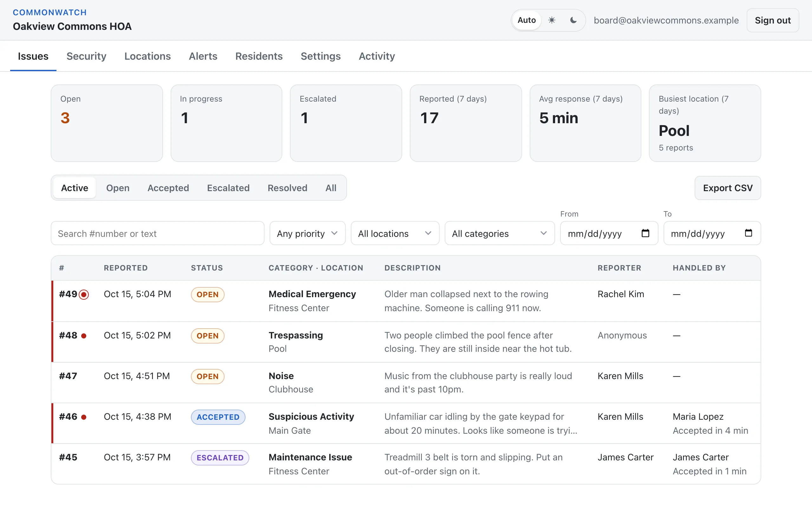Click handler Maria Lopez
Image resolution: width=812 pixels, height=508 pixels.
(x=698, y=417)
